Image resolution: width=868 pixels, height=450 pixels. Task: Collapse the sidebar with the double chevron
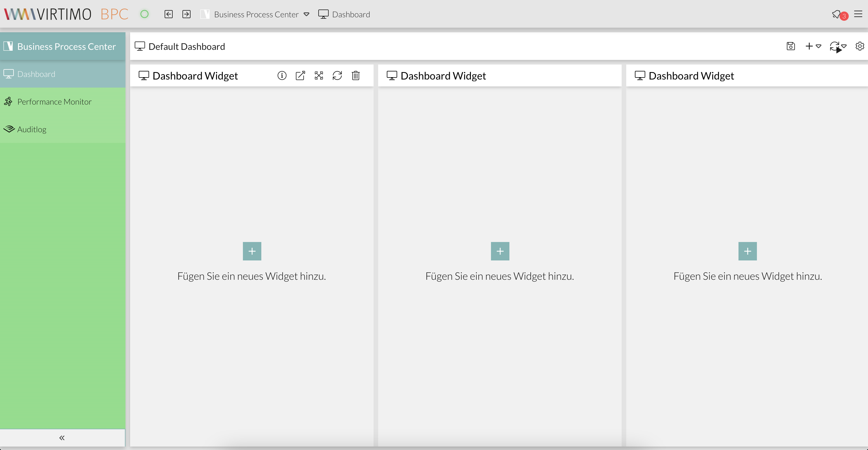click(62, 438)
